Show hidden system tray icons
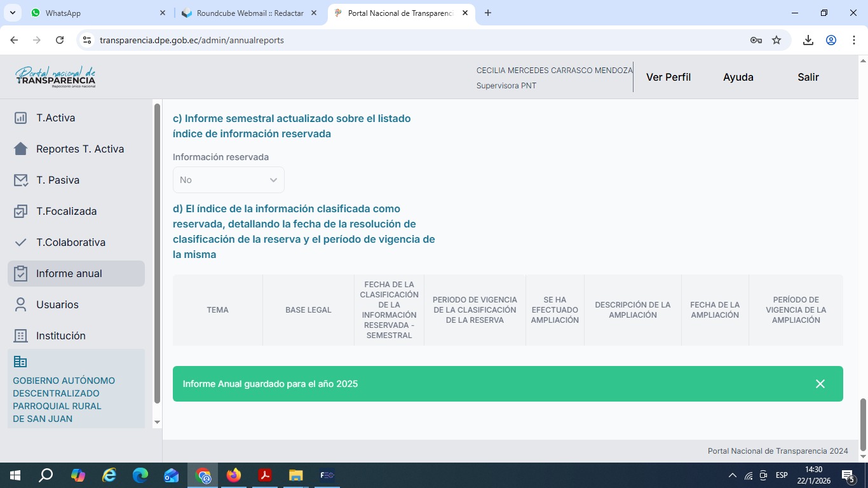The image size is (868, 488). (732, 475)
